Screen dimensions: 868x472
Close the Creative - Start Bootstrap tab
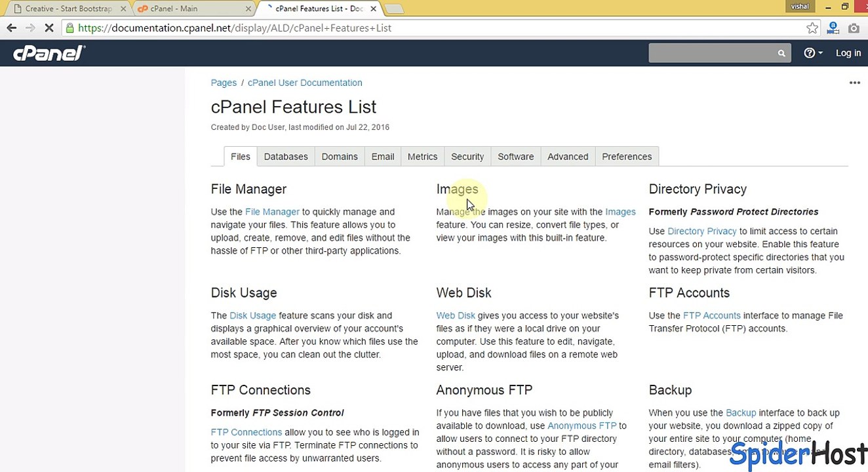click(123, 9)
